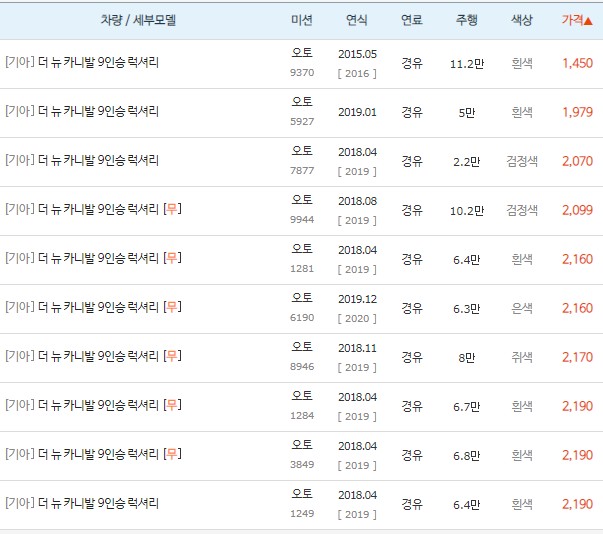Click the year value 2019.01
The height and width of the screenshot is (534, 603).
click(x=357, y=112)
